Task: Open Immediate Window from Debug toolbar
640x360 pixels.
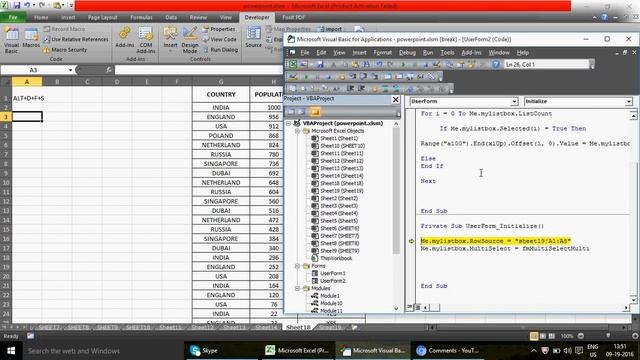Action: click(x=399, y=76)
